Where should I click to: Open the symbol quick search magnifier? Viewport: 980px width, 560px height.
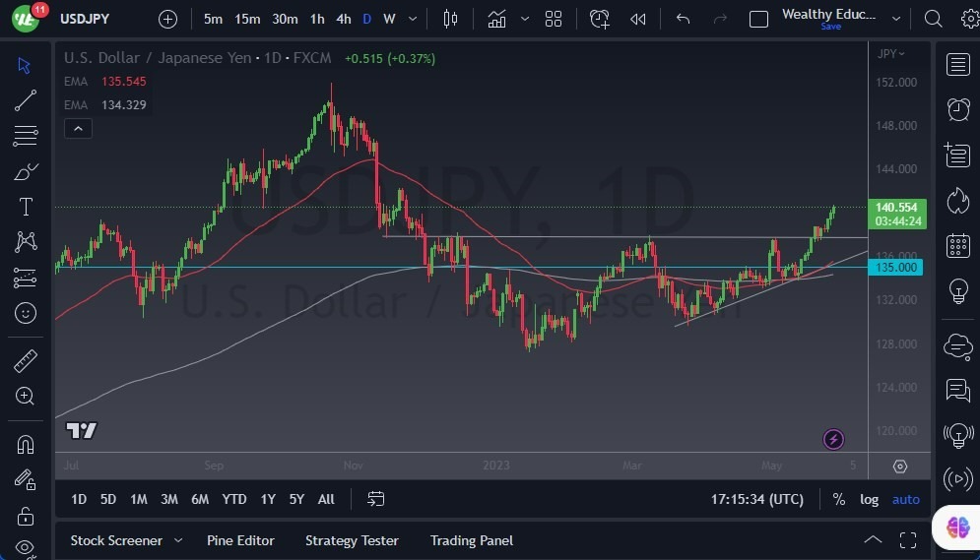click(x=933, y=19)
